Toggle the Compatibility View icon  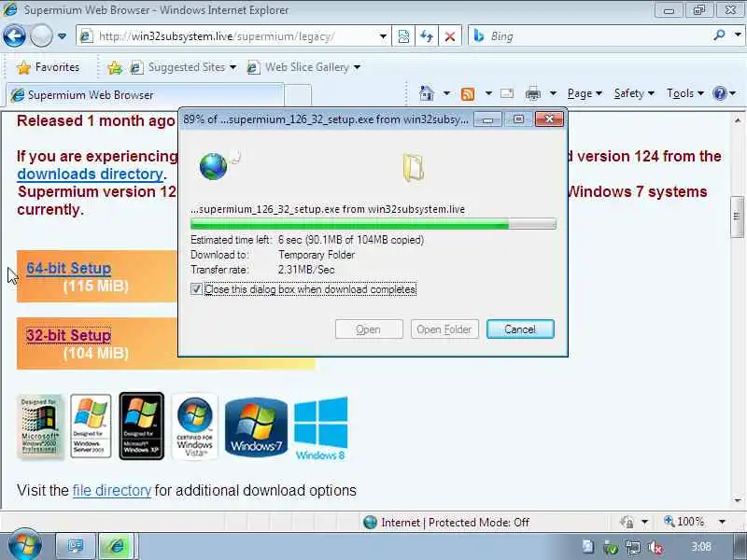tap(403, 36)
